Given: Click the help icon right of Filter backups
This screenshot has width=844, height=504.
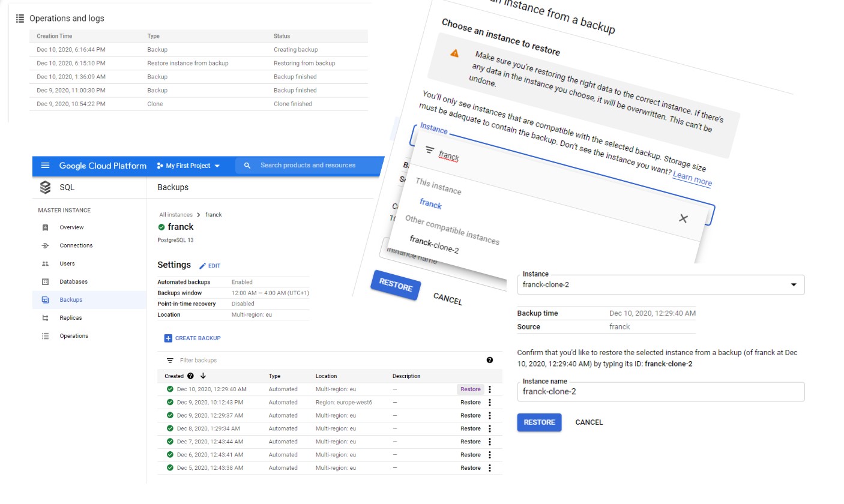Looking at the screenshot, I should [x=490, y=360].
